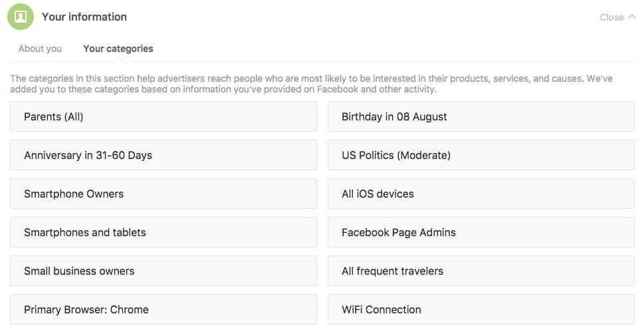Click the Small business owners category
644x332 pixels.
163,271
